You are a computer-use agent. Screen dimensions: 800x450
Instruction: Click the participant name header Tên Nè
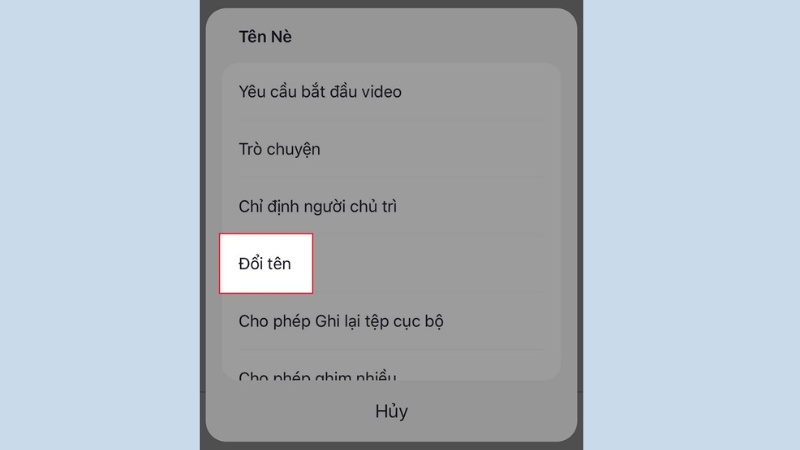point(265,37)
